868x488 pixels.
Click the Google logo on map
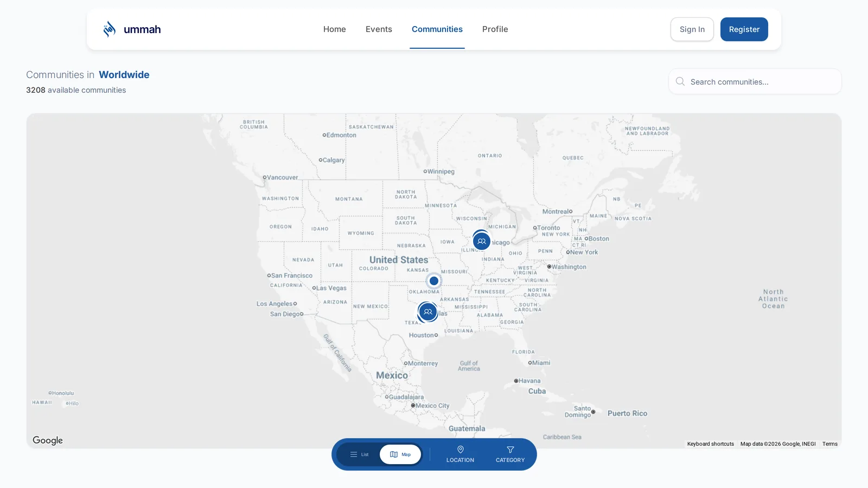[x=48, y=440]
